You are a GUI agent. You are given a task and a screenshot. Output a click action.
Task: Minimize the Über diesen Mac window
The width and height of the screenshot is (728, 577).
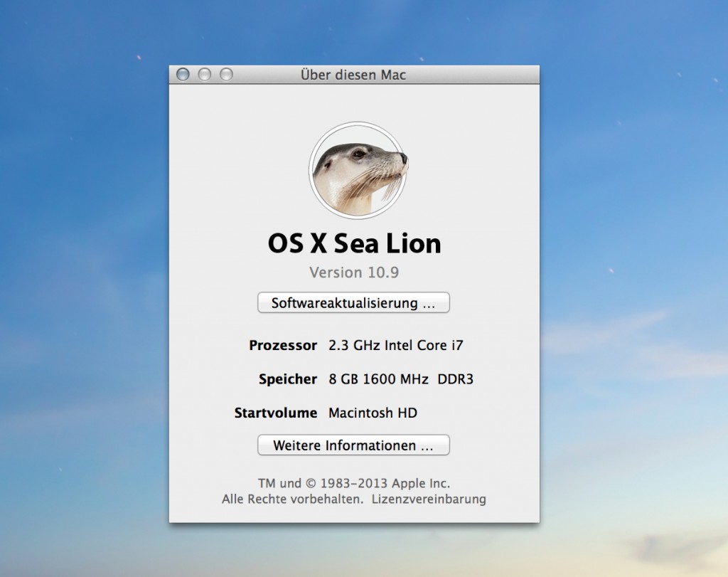(x=204, y=74)
